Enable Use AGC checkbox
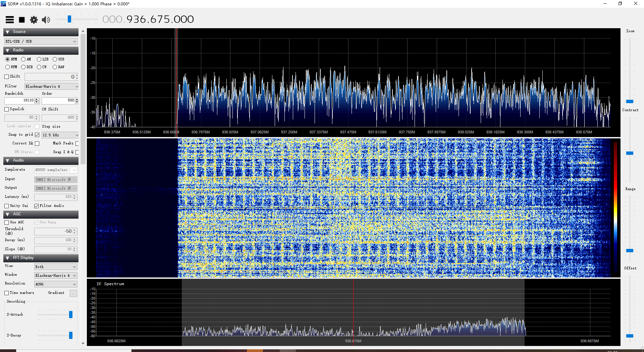Image resolution: width=644 pixels, height=352 pixels. coord(7,222)
